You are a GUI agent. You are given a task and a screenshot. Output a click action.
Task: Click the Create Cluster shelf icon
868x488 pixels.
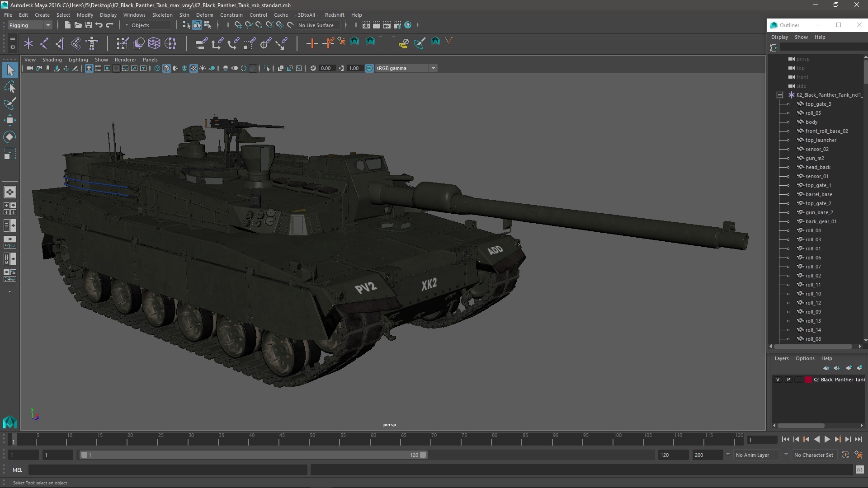pyautogui.click(x=170, y=43)
